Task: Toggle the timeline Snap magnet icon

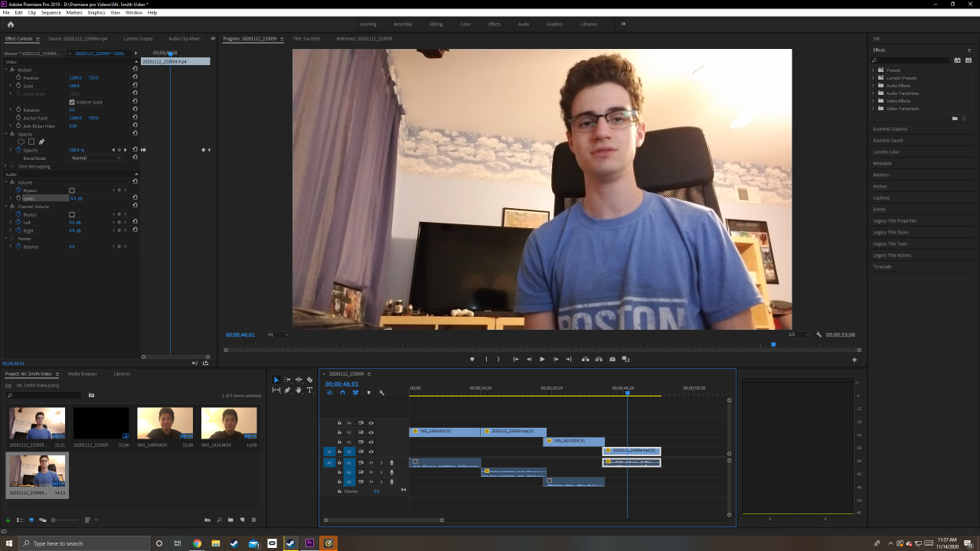Action: [x=342, y=393]
